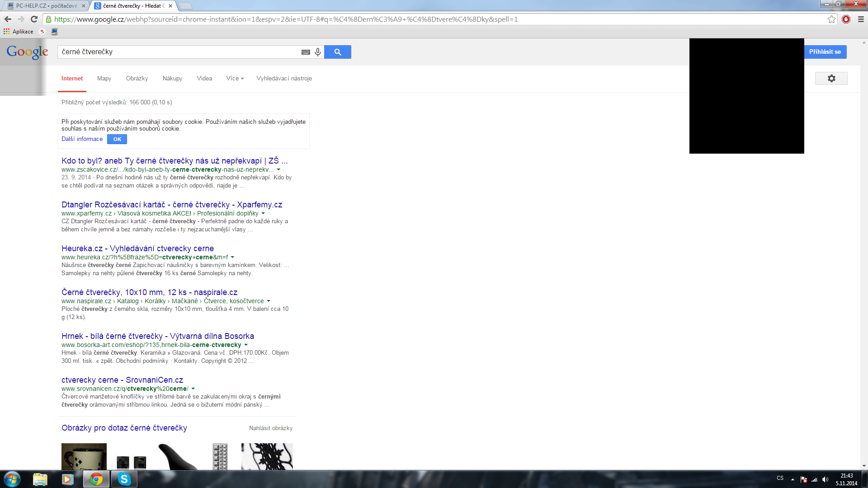Bookmark page with star icon
The height and width of the screenshot is (488, 868).
831,19
